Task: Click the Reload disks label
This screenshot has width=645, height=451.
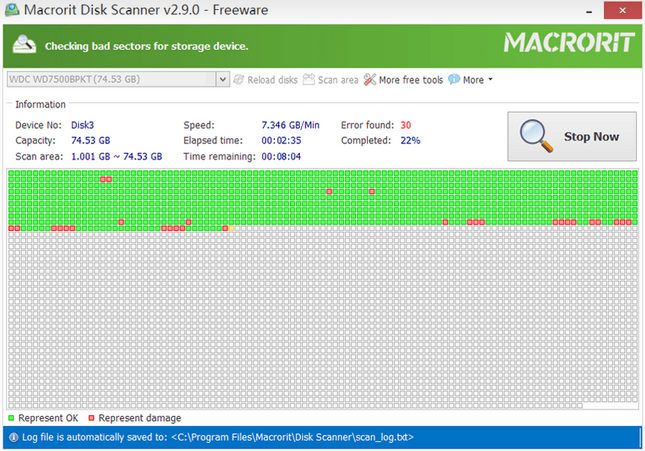Action: point(272,80)
